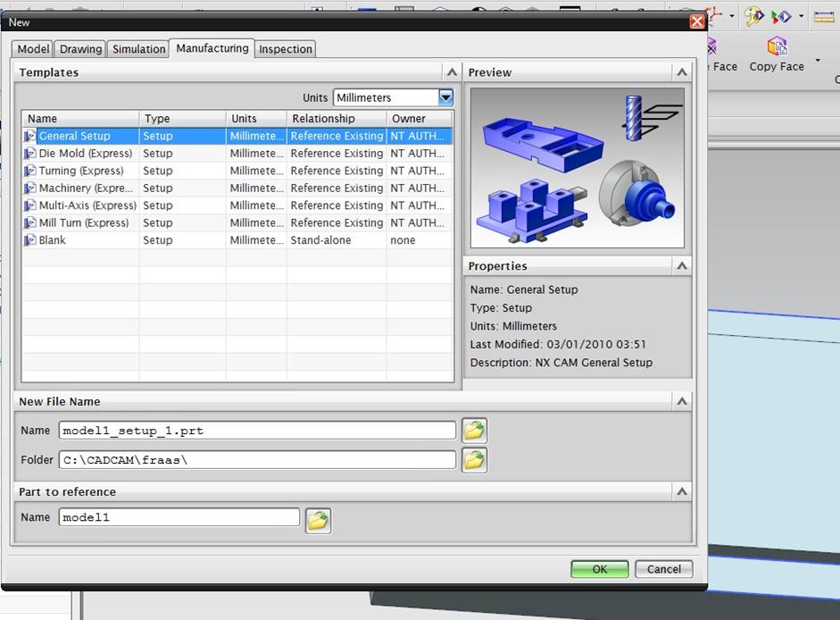
Task: Select the Mill Turn (Express) template
Action: (237, 222)
